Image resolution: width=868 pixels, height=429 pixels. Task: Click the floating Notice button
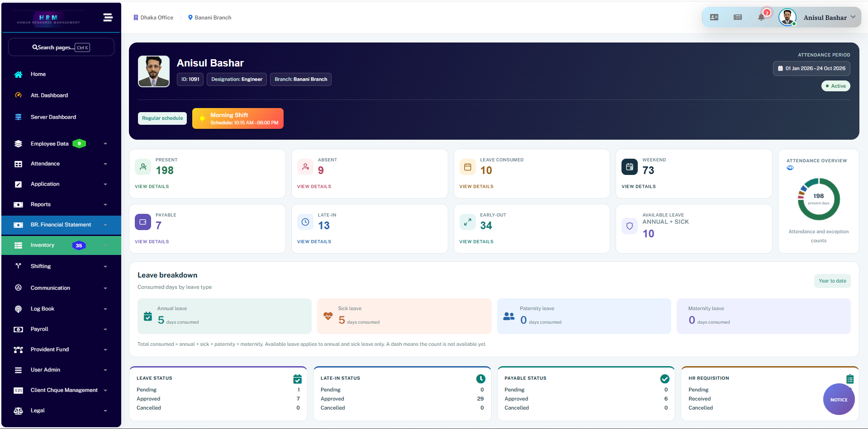point(839,399)
